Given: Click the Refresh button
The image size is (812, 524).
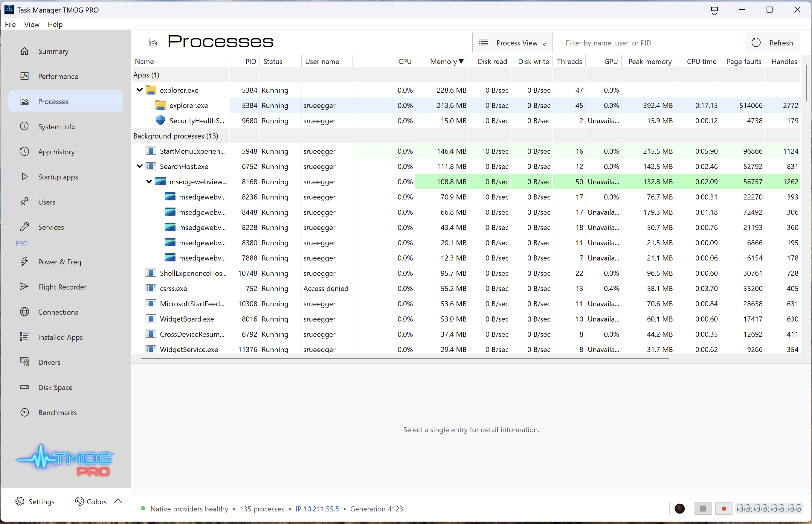Looking at the screenshot, I should 772,43.
